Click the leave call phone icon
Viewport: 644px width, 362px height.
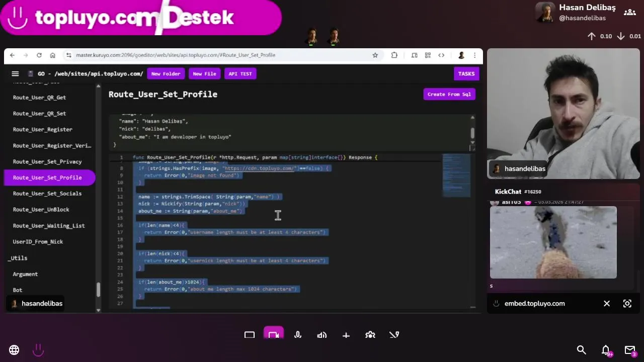coord(394,335)
